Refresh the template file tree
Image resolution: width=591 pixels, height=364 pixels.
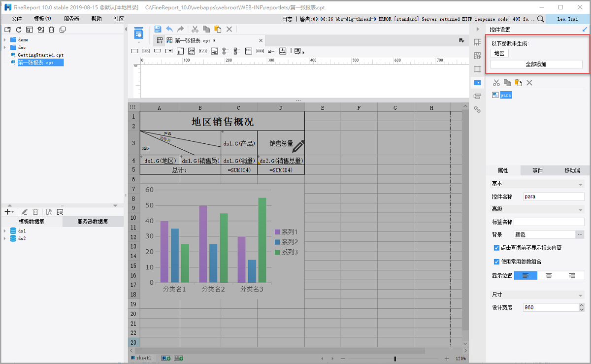(18, 30)
